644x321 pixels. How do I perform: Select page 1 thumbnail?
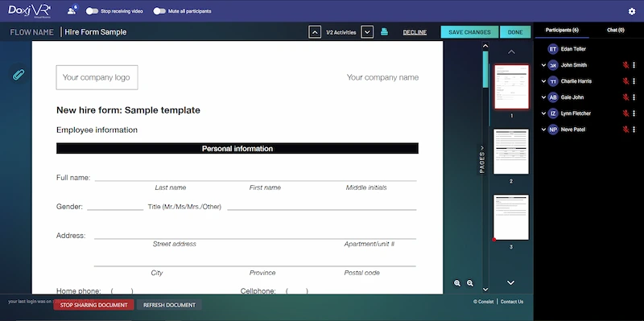click(511, 87)
